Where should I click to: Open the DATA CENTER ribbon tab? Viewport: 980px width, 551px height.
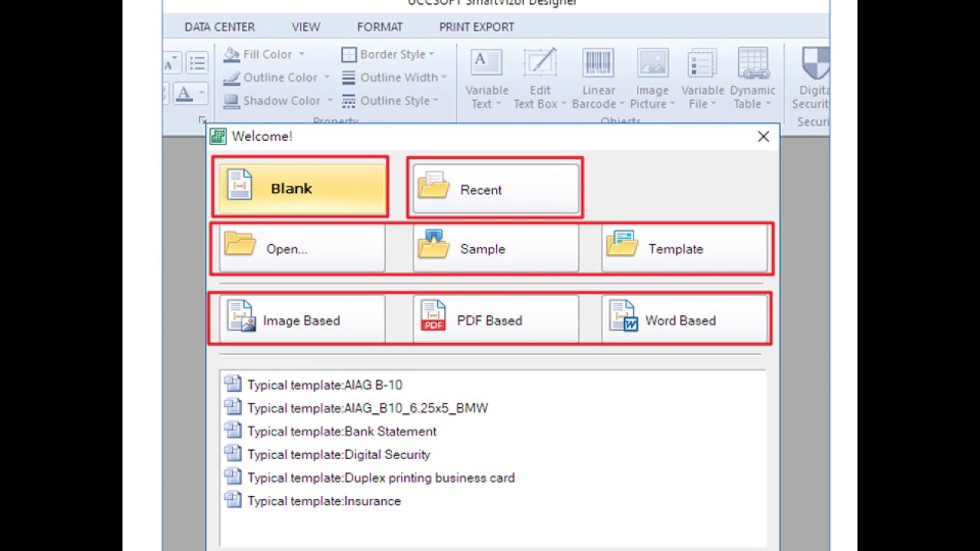point(219,27)
